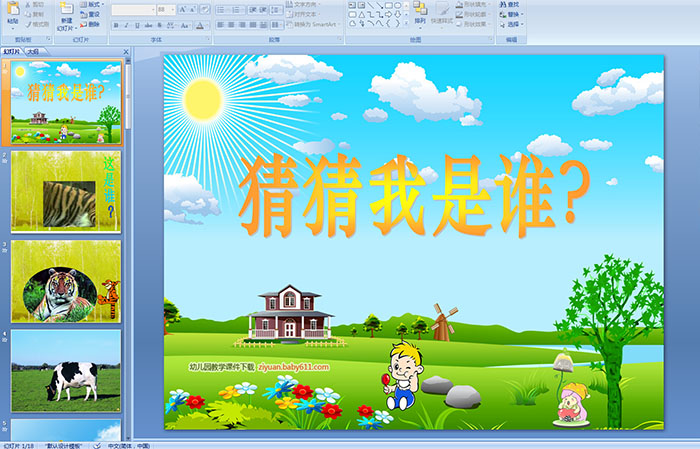The height and width of the screenshot is (449, 700).
Task: Click the Numbering list icon
Action: (x=237, y=10)
